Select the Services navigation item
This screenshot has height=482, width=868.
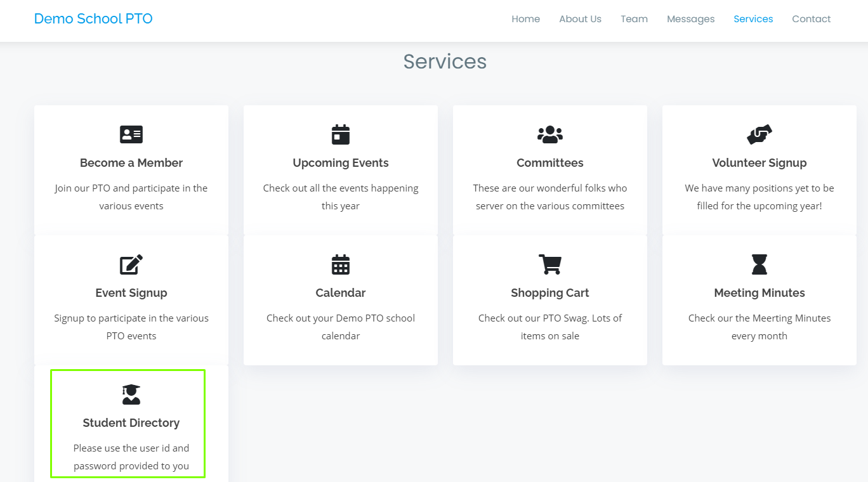pos(753,18)
